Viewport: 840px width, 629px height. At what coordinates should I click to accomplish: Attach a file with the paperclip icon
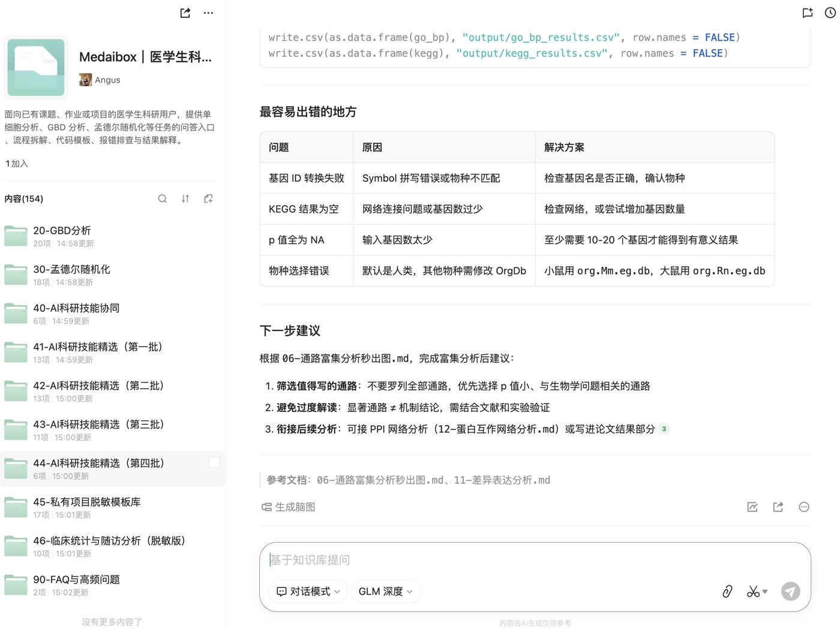pos(727,591)
